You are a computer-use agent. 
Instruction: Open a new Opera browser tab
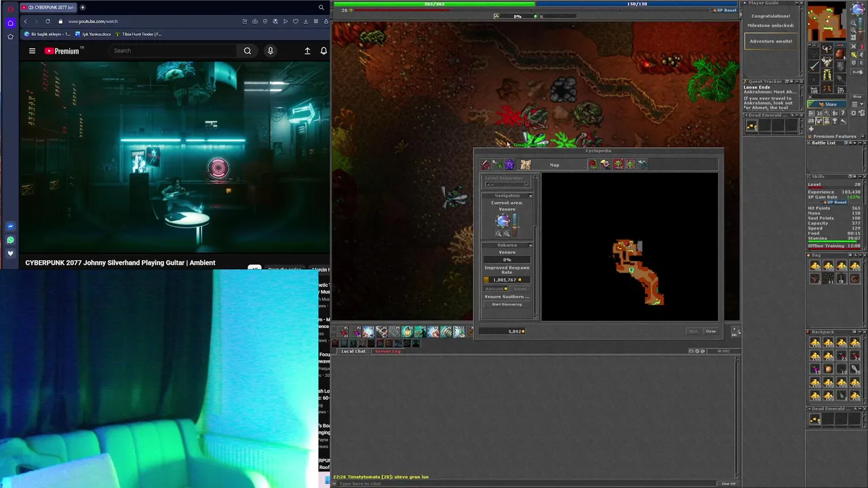point(83,7)
